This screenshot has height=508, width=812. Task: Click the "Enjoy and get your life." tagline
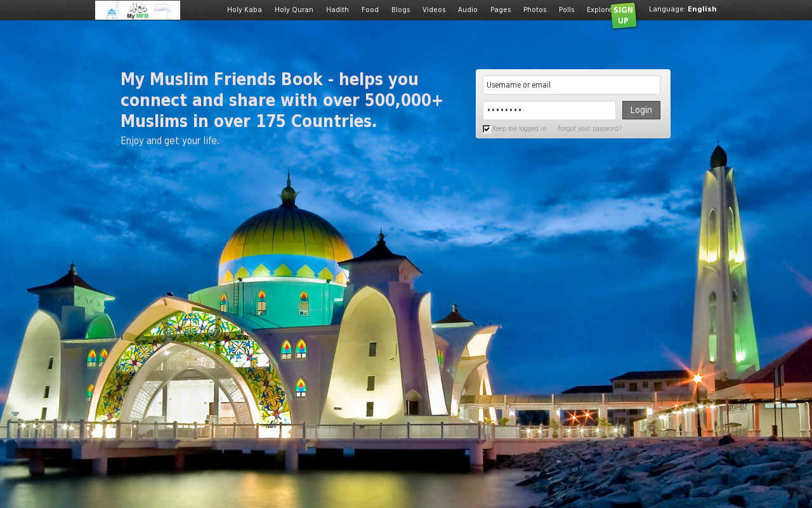pos(170,141)
